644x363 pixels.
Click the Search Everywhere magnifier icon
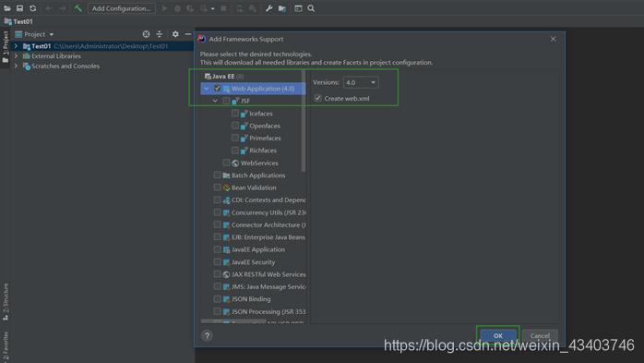pos(311,8)
